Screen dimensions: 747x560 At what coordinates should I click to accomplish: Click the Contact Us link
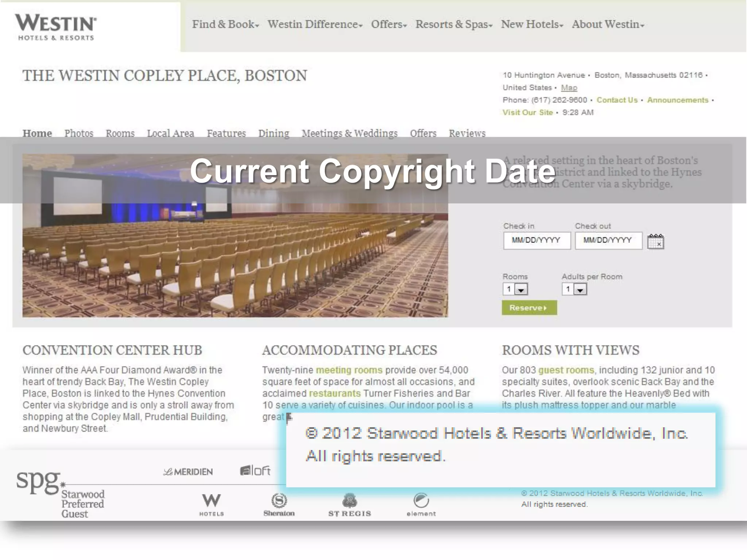[x=617, y=100]
